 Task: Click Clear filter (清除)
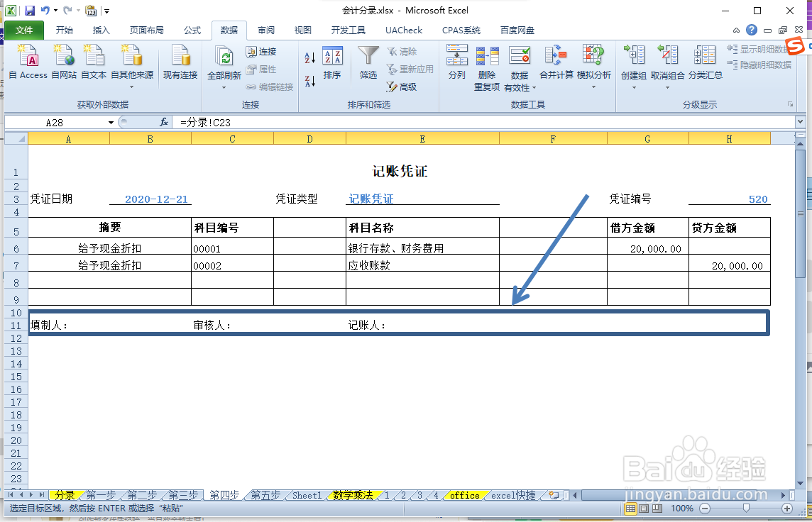[x=402, y=51]
